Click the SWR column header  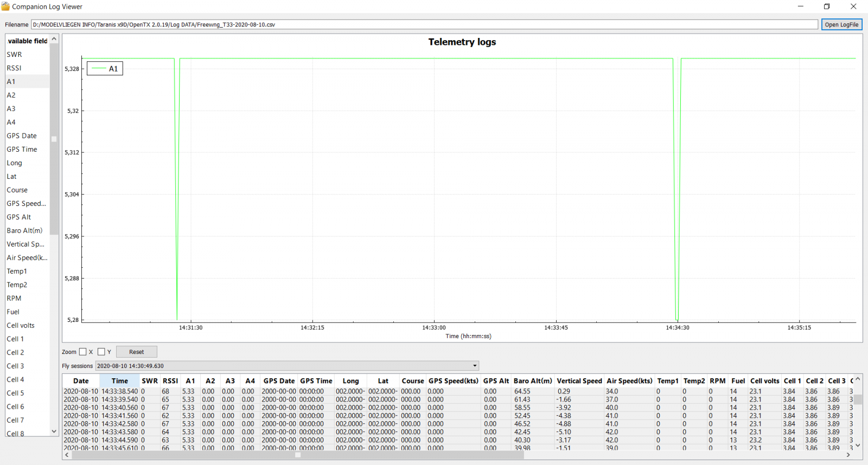click(x=150, y=381)
